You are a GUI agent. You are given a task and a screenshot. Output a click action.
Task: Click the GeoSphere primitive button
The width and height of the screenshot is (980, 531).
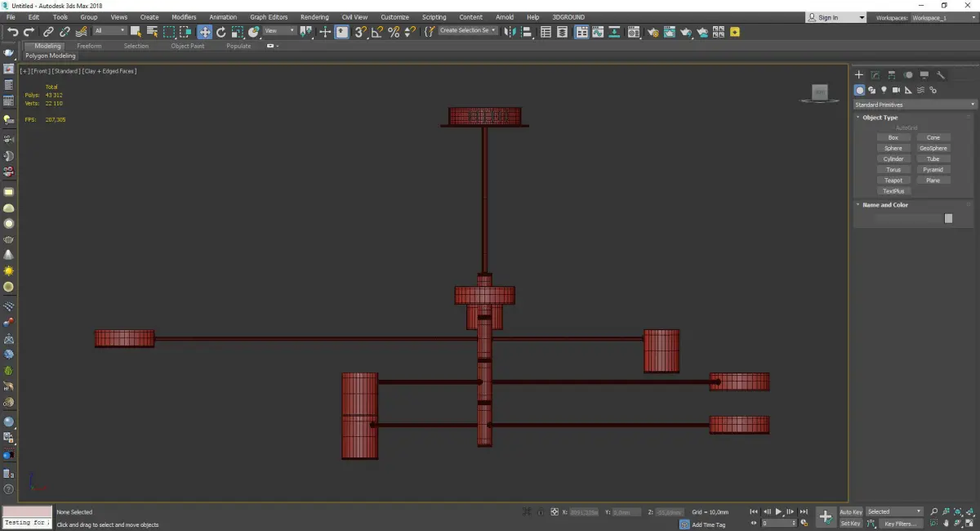pos(933,149)
